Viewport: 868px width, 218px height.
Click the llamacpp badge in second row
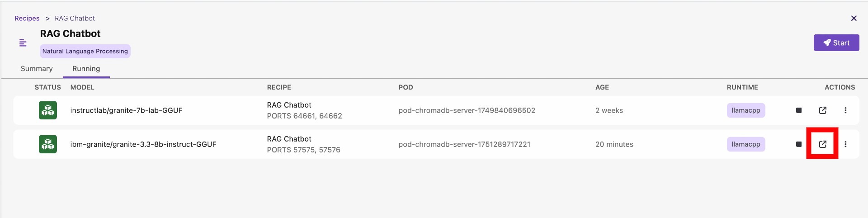click(x=745, y=144)
